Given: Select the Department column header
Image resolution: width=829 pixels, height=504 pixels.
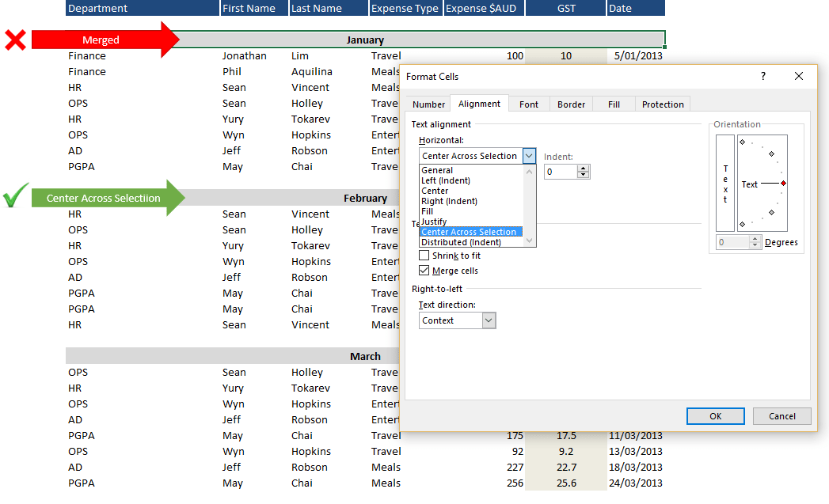Looking at the screenshot, I should click(x=143, y=8).
